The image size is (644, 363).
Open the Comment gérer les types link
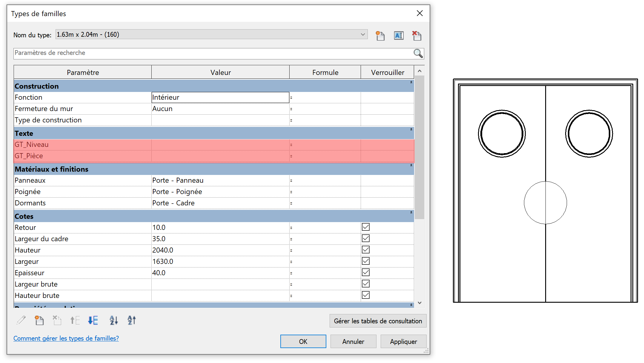(x=66, y=338)
